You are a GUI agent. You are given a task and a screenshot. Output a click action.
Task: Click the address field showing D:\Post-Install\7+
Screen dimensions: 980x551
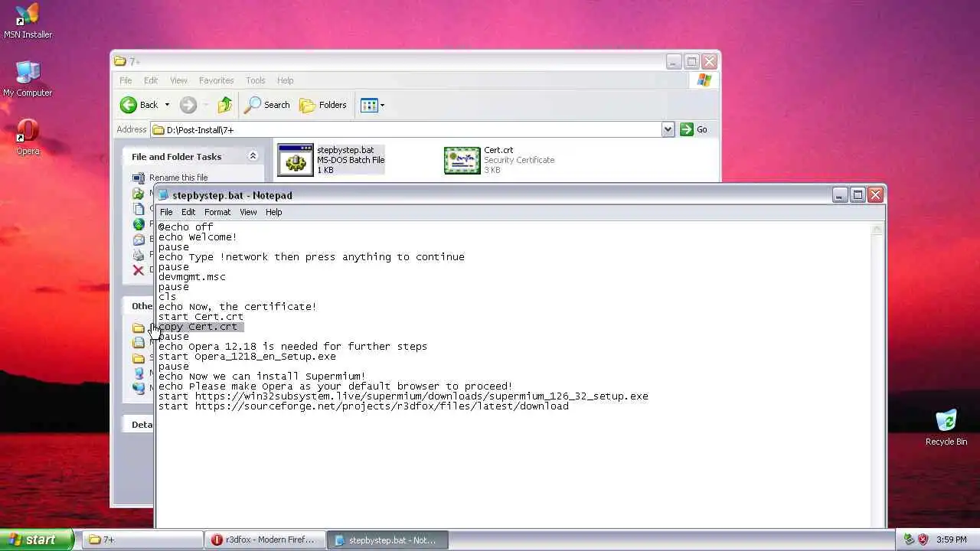[407, 129]
